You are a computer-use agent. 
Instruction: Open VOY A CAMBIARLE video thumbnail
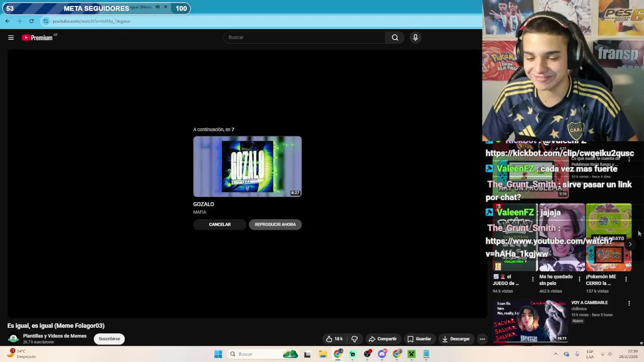tap(531, 320)
